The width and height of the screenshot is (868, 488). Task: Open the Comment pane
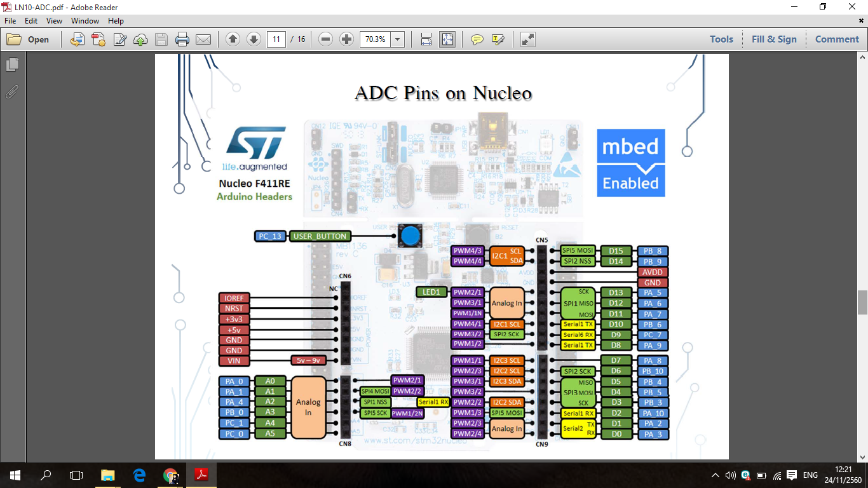click(x=837, y=39)
